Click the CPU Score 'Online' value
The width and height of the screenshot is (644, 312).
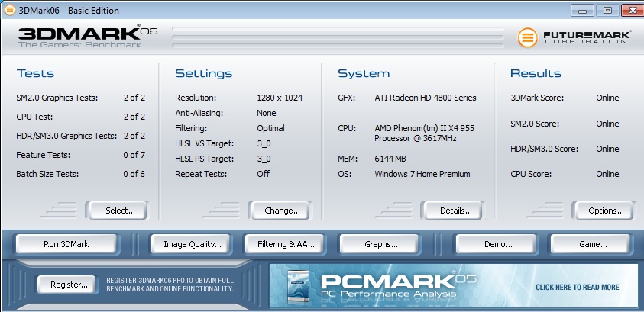tap(607, 174)
